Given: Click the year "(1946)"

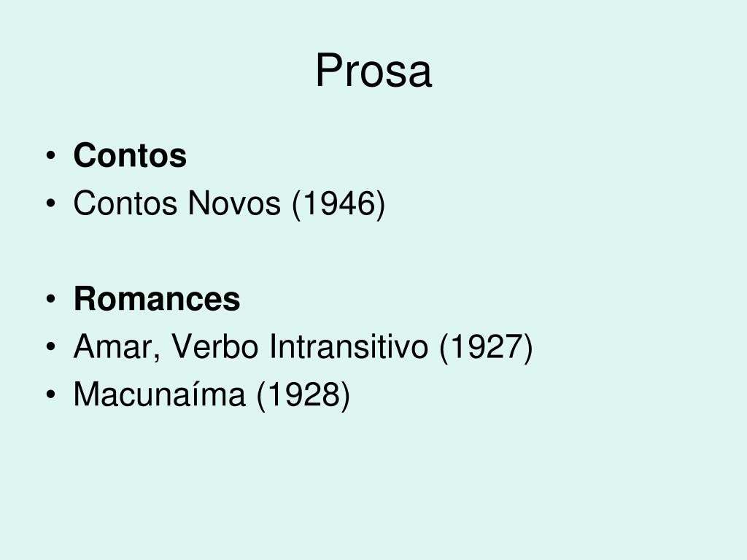Looking at the screenshot, I should 338,204.
